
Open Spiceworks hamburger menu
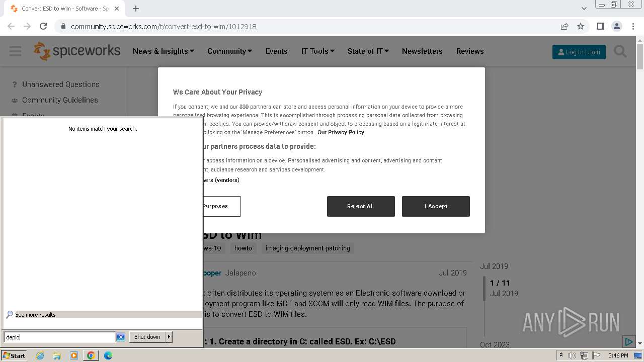(x=15, y=51)
